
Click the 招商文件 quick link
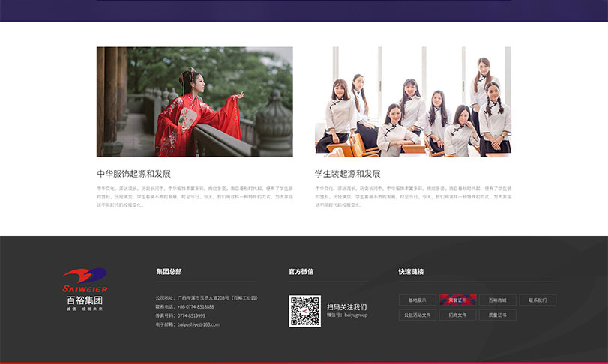click(457, 315)
